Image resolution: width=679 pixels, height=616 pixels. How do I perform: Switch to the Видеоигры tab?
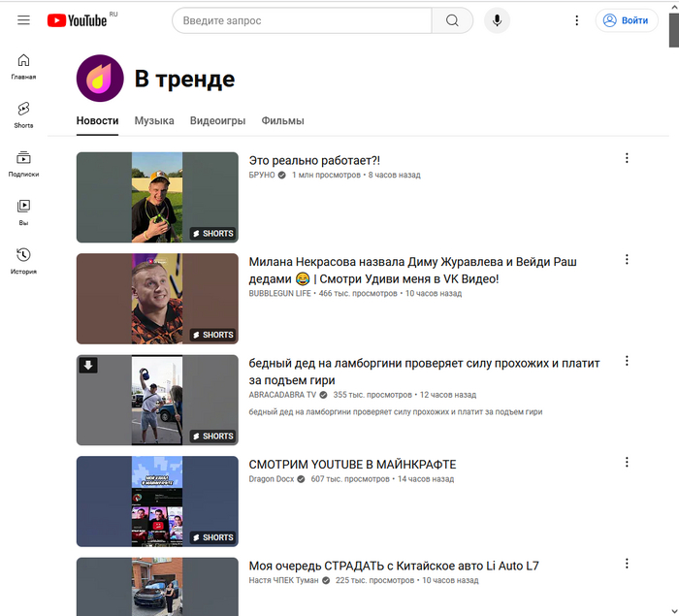coord(218,121)
